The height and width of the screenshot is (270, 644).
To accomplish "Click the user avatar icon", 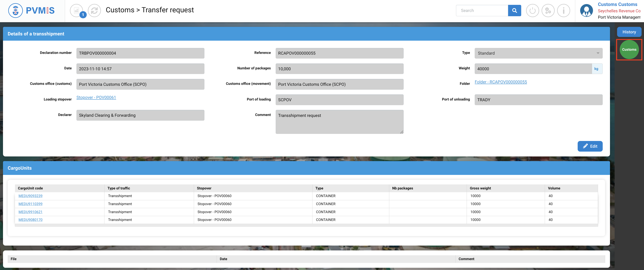I will (586, 10).
